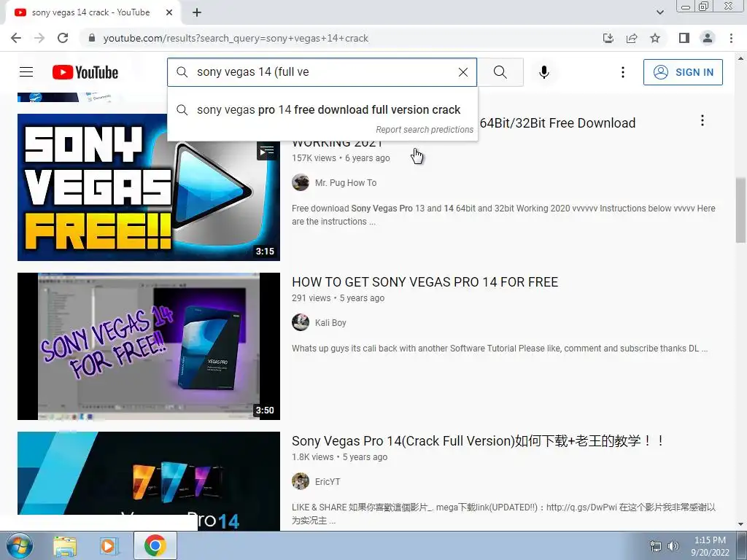Click the magnifier search button

coord(500,72)
